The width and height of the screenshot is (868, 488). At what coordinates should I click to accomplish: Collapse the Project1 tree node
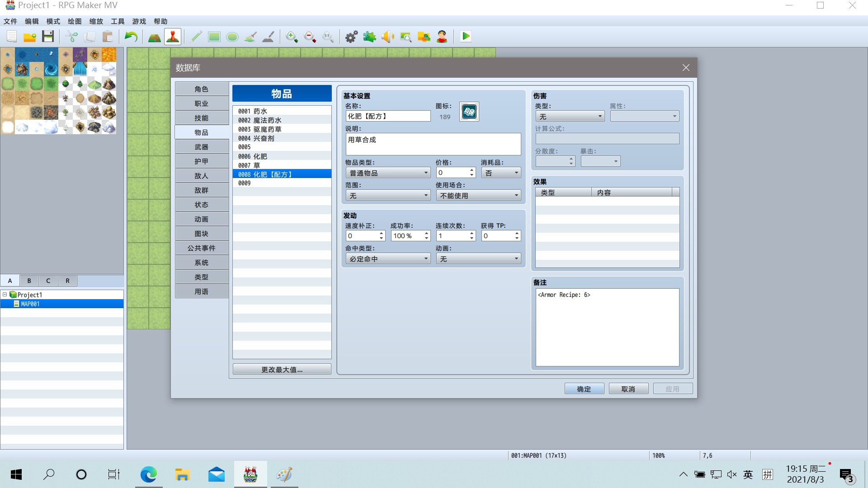(x=5, y=294)
